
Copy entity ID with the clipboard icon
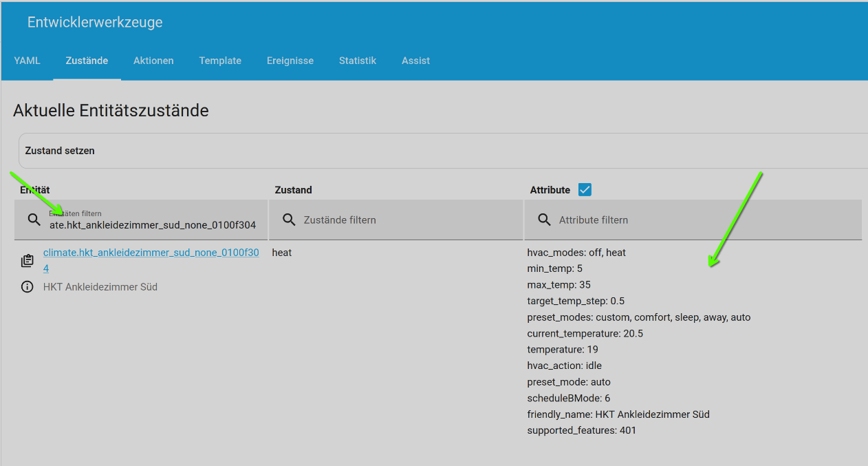coord(28,261)
